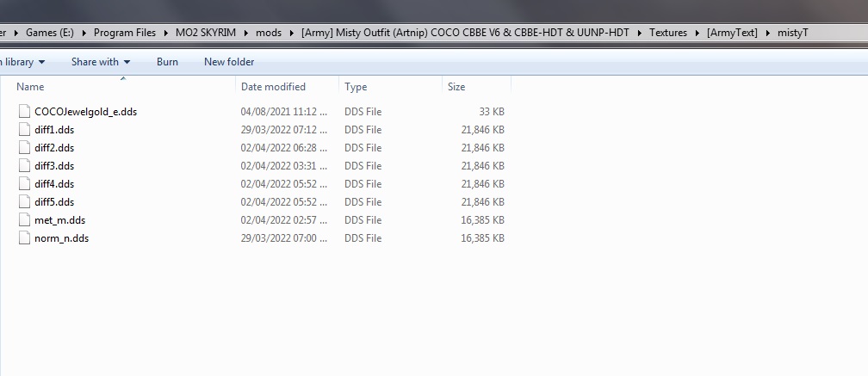The width and height of the screenshot is (868, 376).
Task: Click the diff2.dds file icon
Action: pyautogui.click(x=24, y=148)
